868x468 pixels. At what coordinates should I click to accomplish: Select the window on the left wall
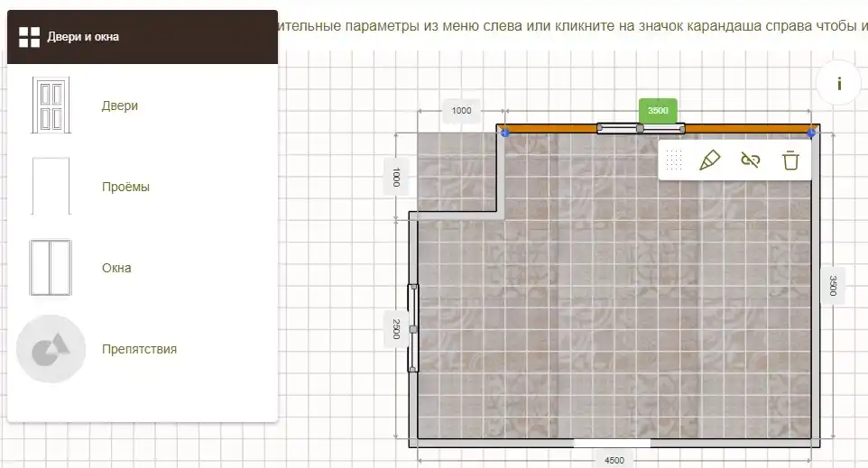pos(413,328)
